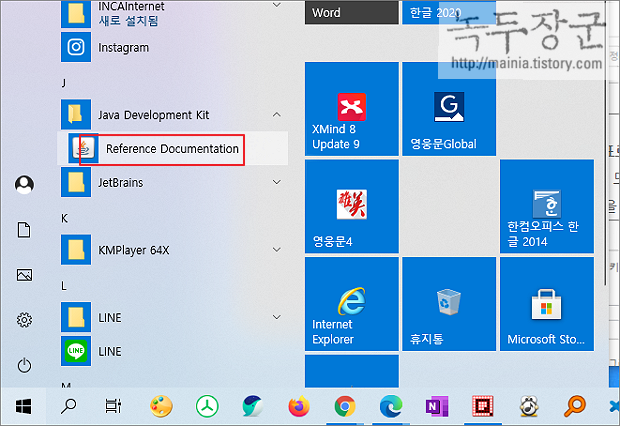Screen dimensions: 620x426
Task: Open Task View on the taskbar
Action: pyautogui.click(x=113, y=406)
